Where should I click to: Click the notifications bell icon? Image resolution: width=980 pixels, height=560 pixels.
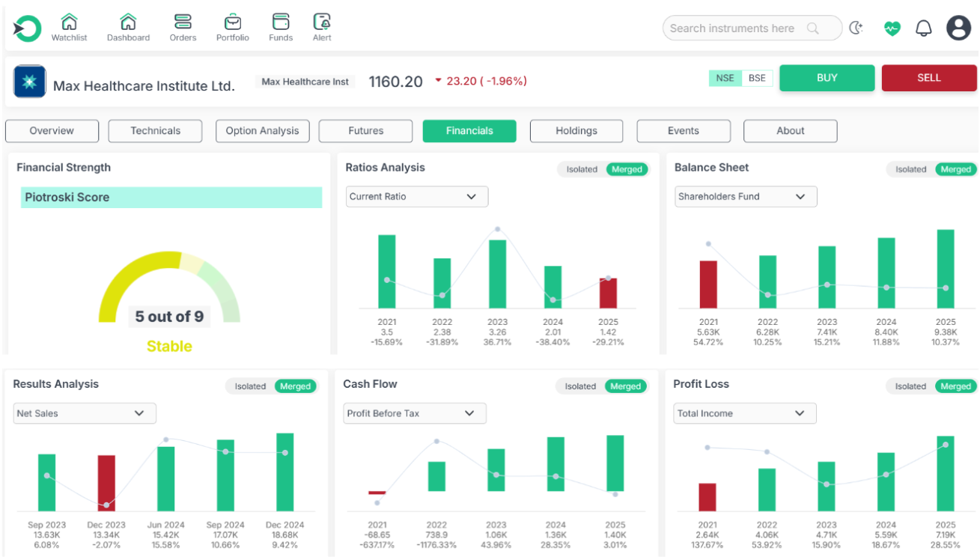924,28
